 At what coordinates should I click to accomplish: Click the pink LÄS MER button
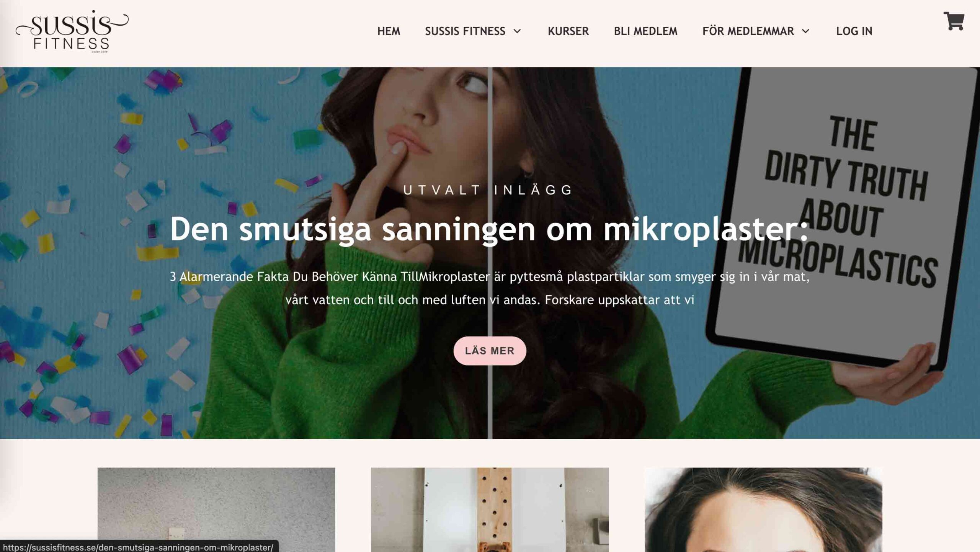pos(490,351)
